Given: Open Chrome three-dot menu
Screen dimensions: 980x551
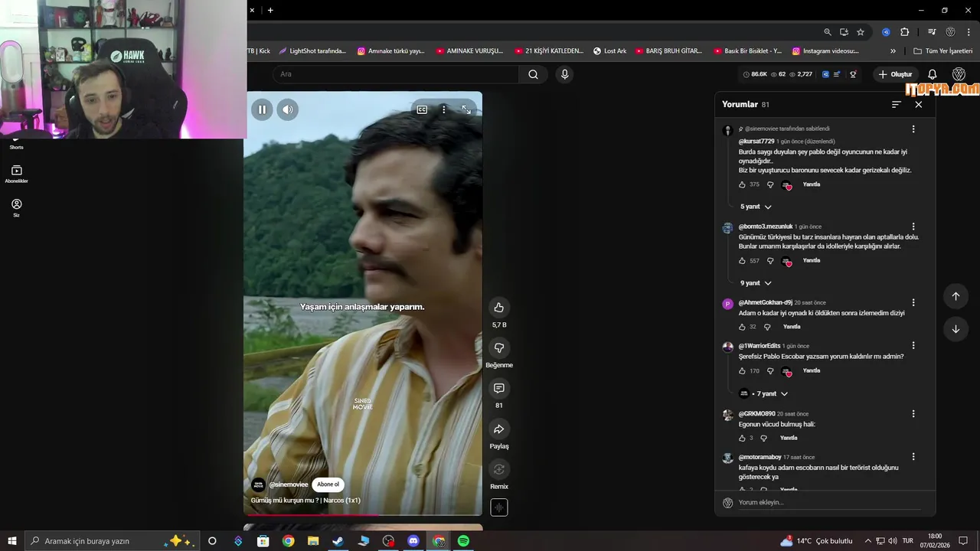Looking at the screenshot, I should click(x=969, y=32).
